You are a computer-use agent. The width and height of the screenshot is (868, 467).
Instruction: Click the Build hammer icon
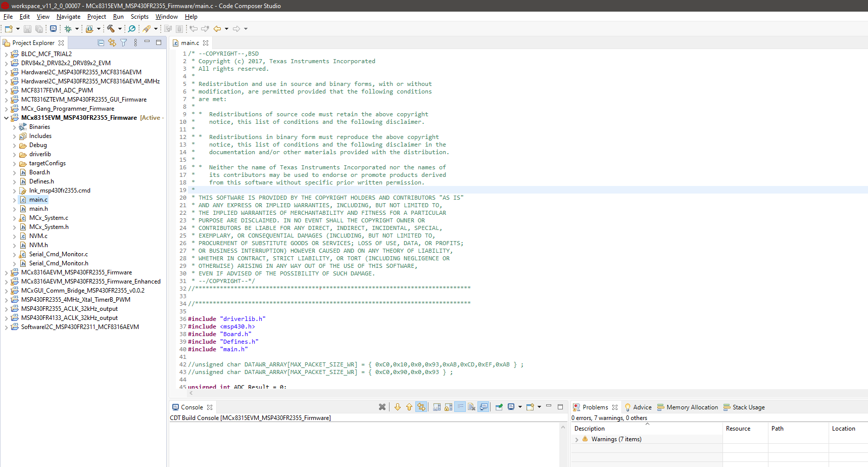pos(111,29)
